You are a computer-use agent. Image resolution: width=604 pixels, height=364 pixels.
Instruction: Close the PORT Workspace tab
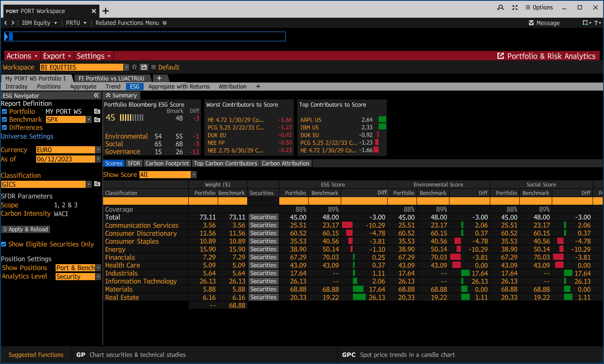[x=94, y=11]
